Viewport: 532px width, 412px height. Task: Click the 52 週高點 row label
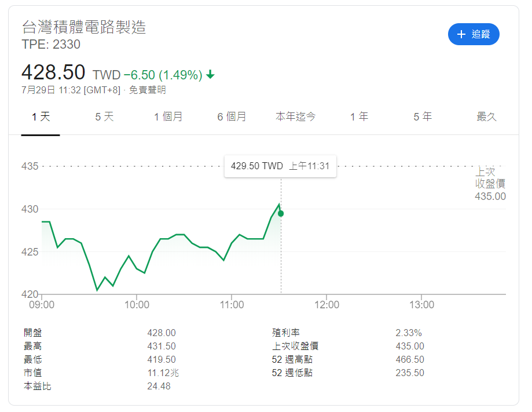pyautogui.click(x=292, y=359)
